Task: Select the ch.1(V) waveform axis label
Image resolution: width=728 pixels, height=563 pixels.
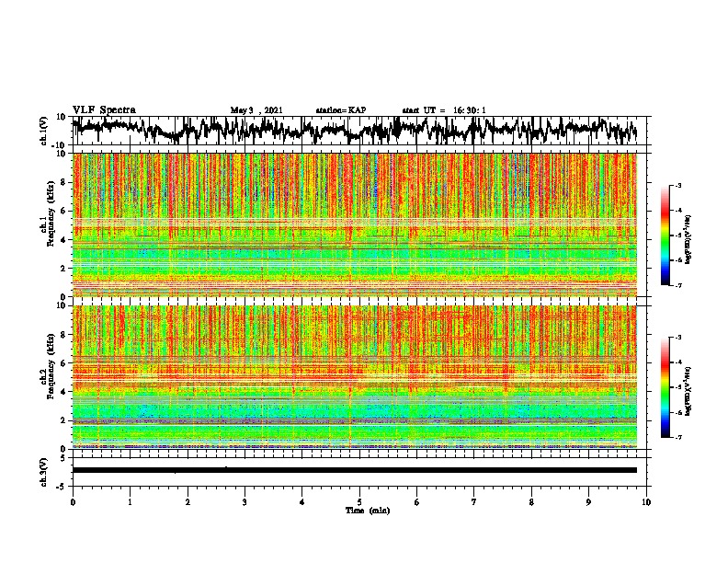Action: [x=44, y=131]
